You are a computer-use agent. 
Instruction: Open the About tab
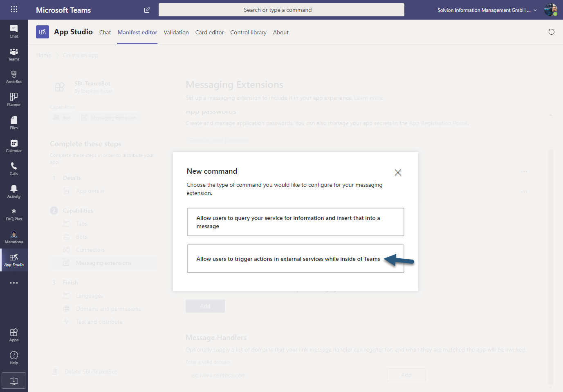point(281,32)
